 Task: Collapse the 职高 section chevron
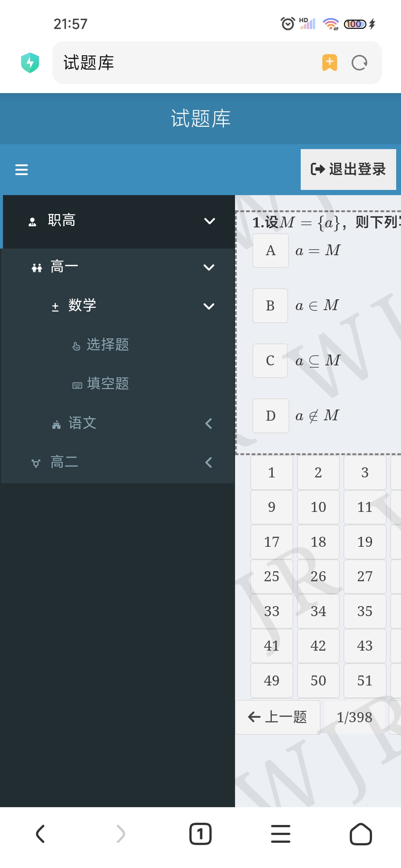[x=209, y=221]
